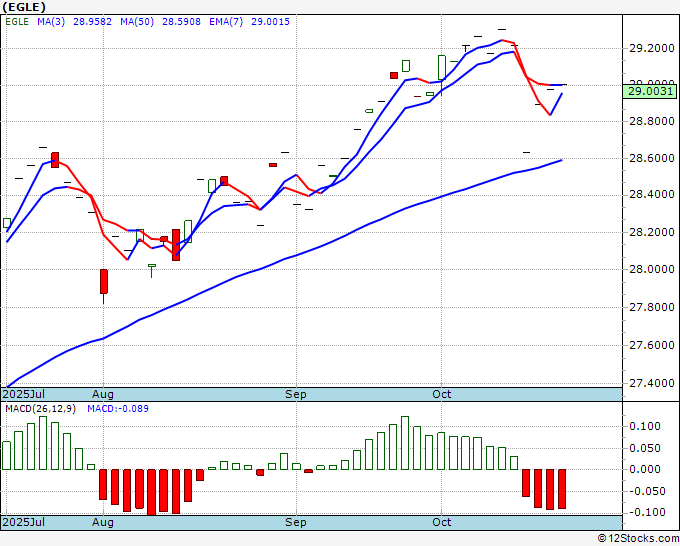The image size is (680, 546).
Task: Click the (EGLE) chart title
Action: point(24,7)
